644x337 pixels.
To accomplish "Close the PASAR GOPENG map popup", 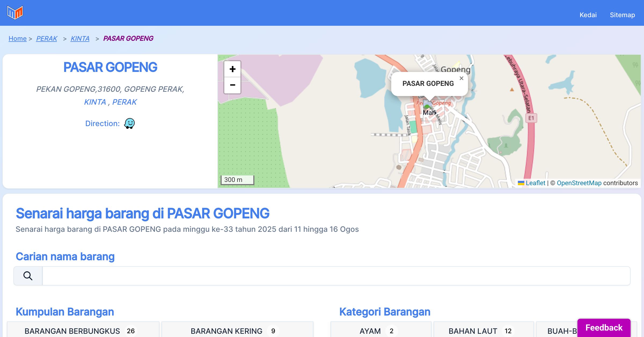I will click(461, 78).
